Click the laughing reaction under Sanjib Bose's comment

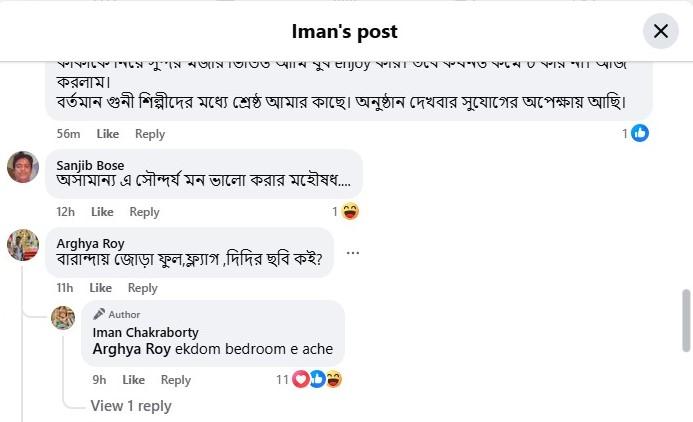coord(350,212)
